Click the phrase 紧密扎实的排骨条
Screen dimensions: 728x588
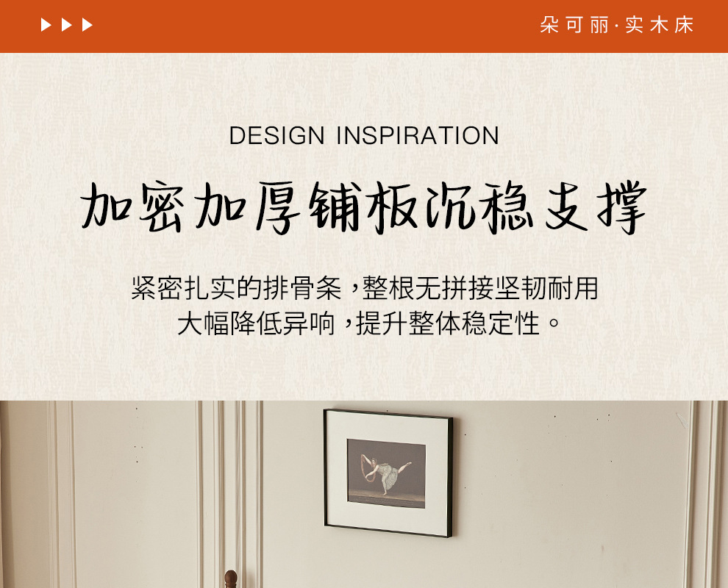click(237, 288)
